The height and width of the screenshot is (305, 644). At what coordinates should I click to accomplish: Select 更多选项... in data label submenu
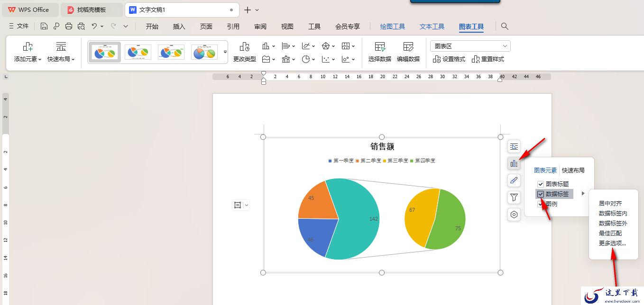click(x=612, y=243)
